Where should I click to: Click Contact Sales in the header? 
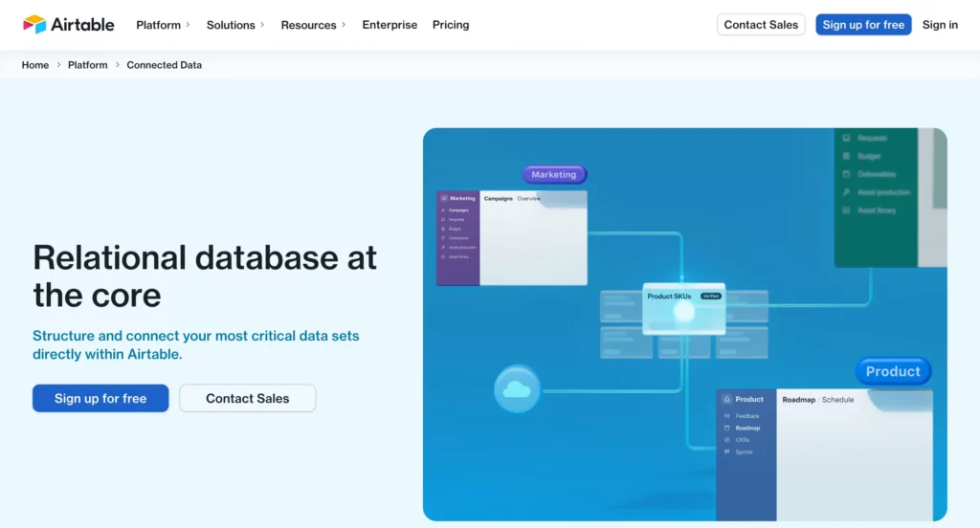(x=761, y=24)
